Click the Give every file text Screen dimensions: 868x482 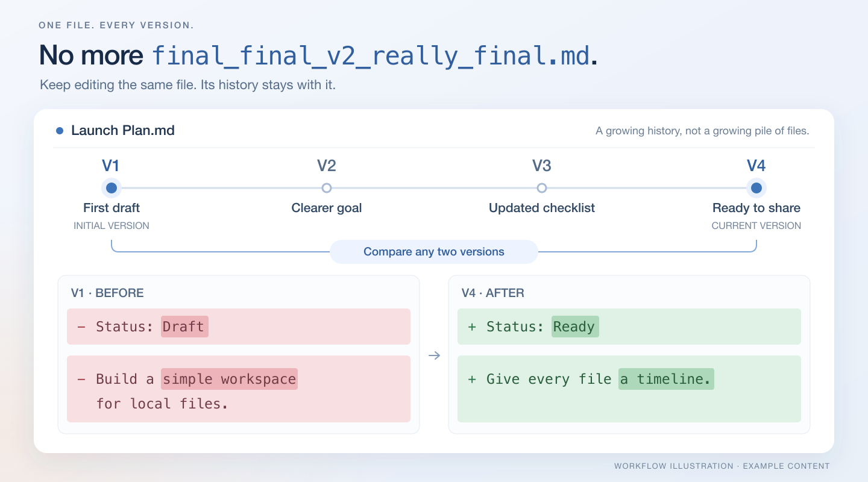[x=549, y=379]
